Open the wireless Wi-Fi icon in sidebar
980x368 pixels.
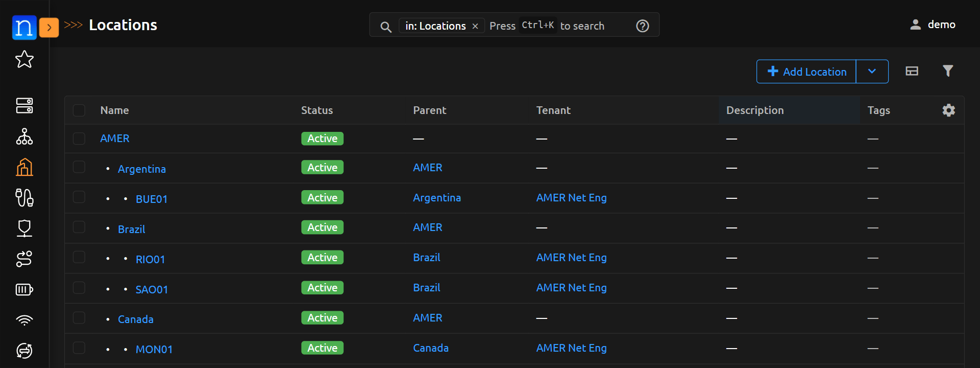pos(24,320)
